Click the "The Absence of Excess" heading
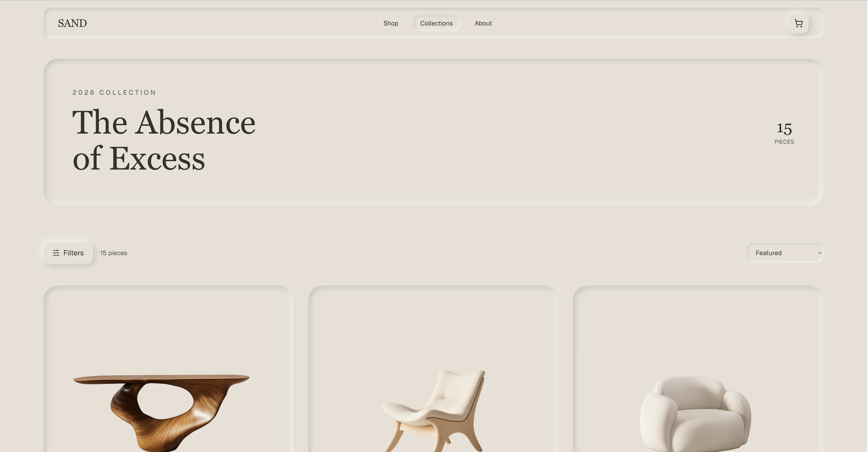 [x=164, y=140]
